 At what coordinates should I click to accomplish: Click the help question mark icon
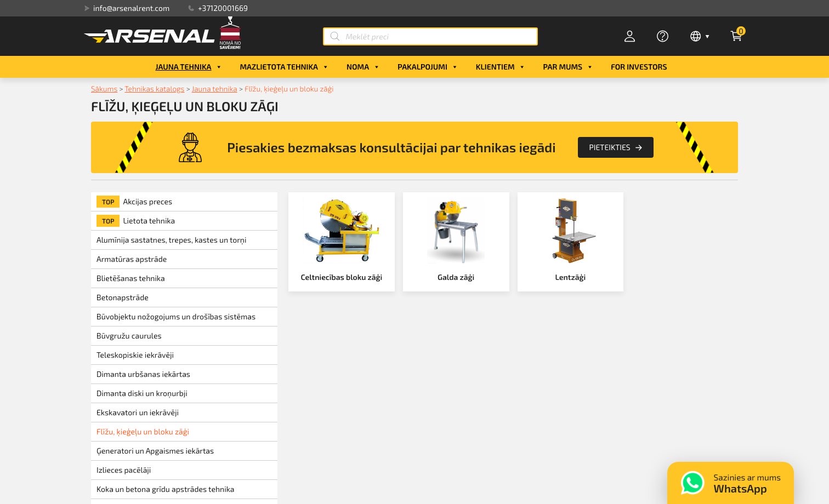(x=662, y=36)
